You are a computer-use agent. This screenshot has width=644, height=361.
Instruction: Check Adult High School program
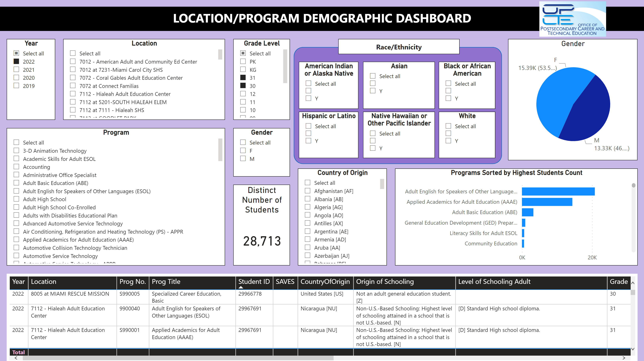[17, 199]
